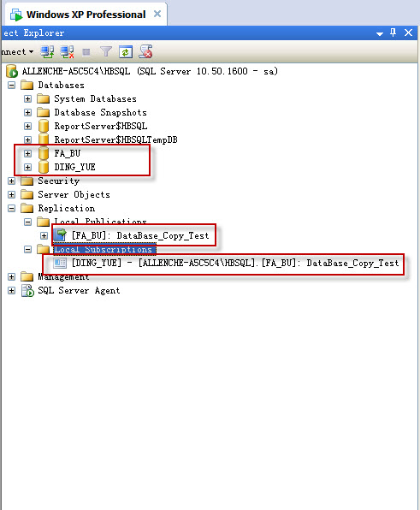
Task: Click the Filter funnel toolbar icon
Action: tap(106, 51)
